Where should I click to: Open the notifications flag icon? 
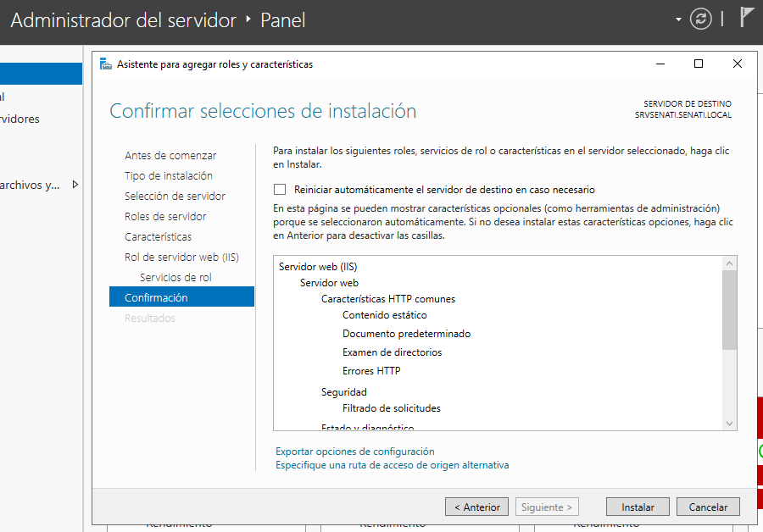(x=747, y=17)
